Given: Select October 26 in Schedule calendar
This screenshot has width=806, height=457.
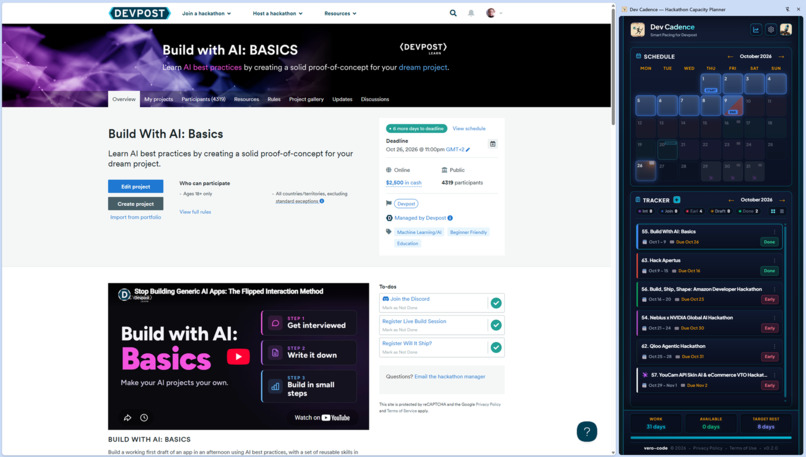Looking at the screenshot, I should [646, 171].
